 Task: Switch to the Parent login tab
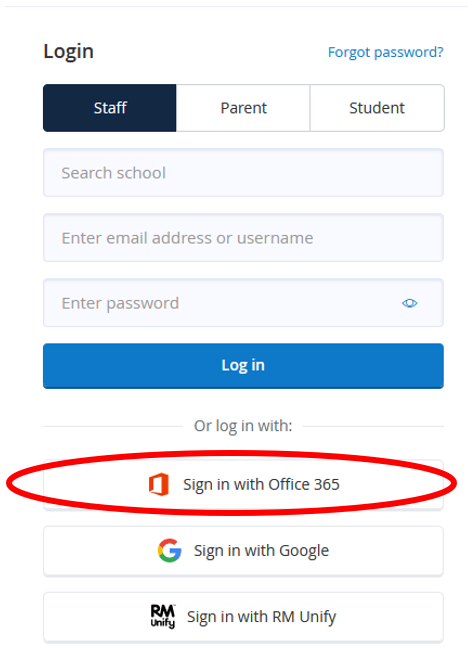243,108
